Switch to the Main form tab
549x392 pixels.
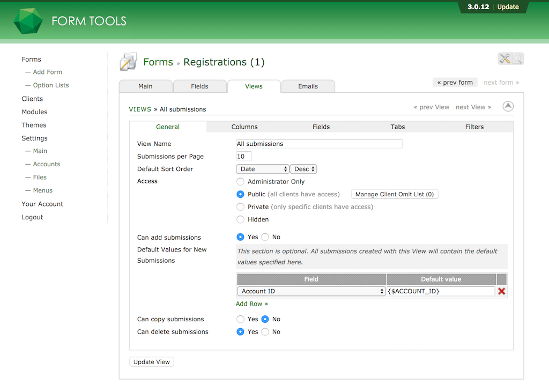click(145, 86)
